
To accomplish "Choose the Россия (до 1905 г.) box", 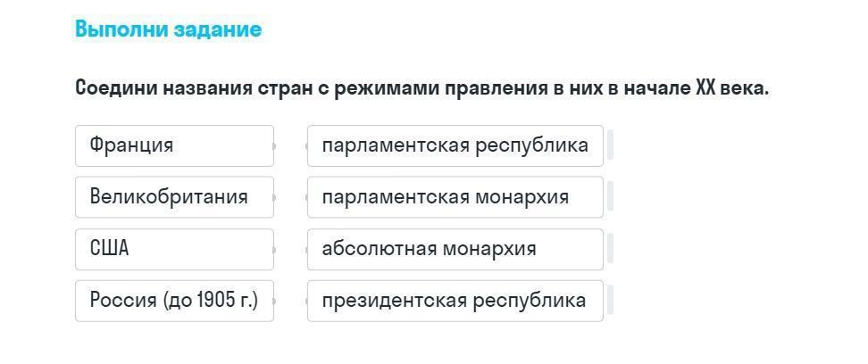I will pyautogui.click(x=174, y=301).
